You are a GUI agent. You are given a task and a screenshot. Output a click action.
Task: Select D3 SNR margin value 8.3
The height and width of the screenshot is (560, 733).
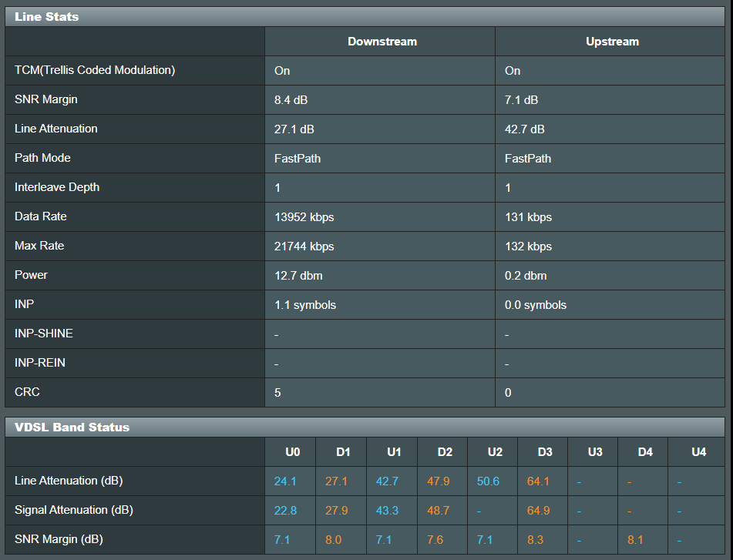(x=535, y=541)
